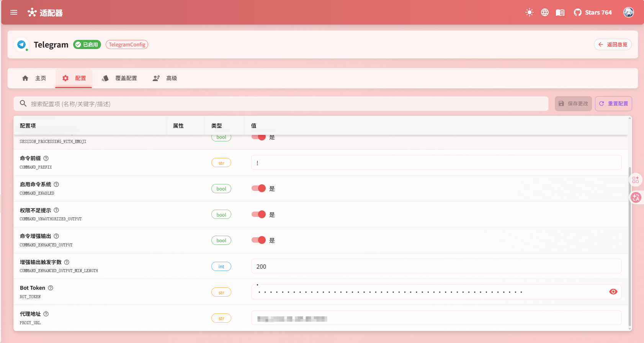Click the bool badge in 启用命令系统 row
Screen dimensions: 644x343
click(x=221, y=189)
